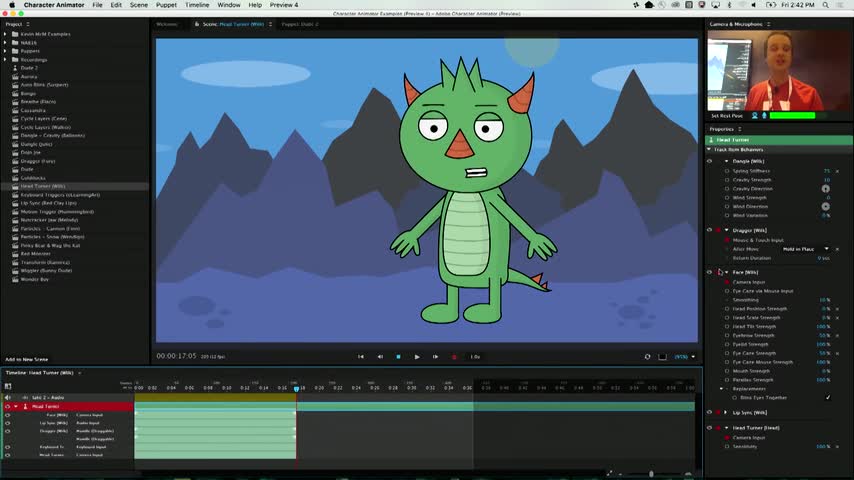Open the Puppet menu
Viewport: 854px width, 480px height.
pyautogui.click(x=166, y=5)
